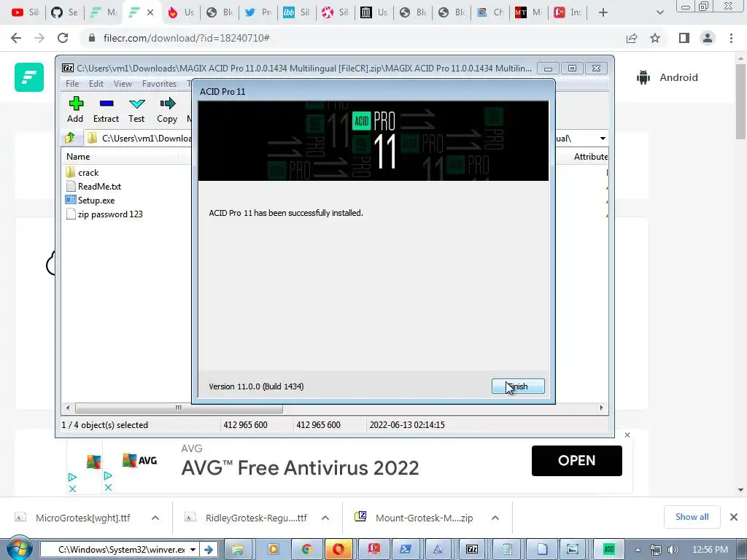The height and width of the screenshot is (560, 747).
Task: Click the Chrome back arrow
Action: (x=16, y=38)
